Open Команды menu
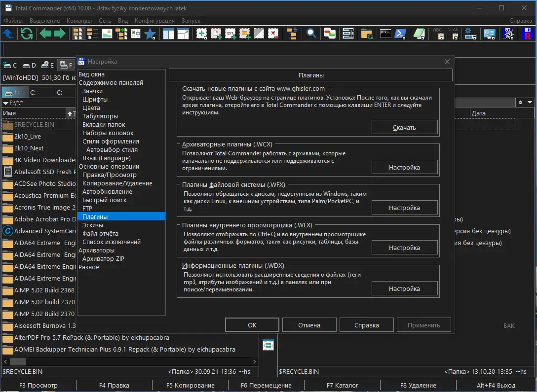This screenshot has width=537, height=392. pyautogui.click(x=79, y=21)
